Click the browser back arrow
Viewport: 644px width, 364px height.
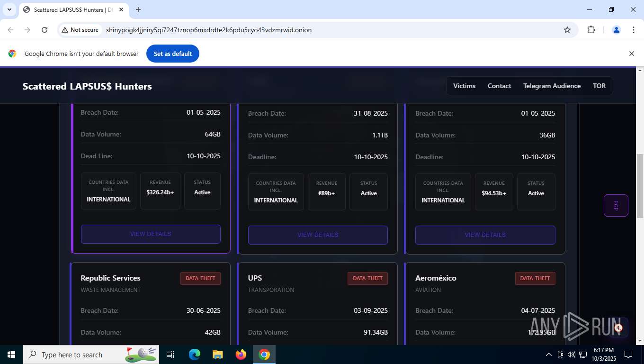[x=10, y=30]
